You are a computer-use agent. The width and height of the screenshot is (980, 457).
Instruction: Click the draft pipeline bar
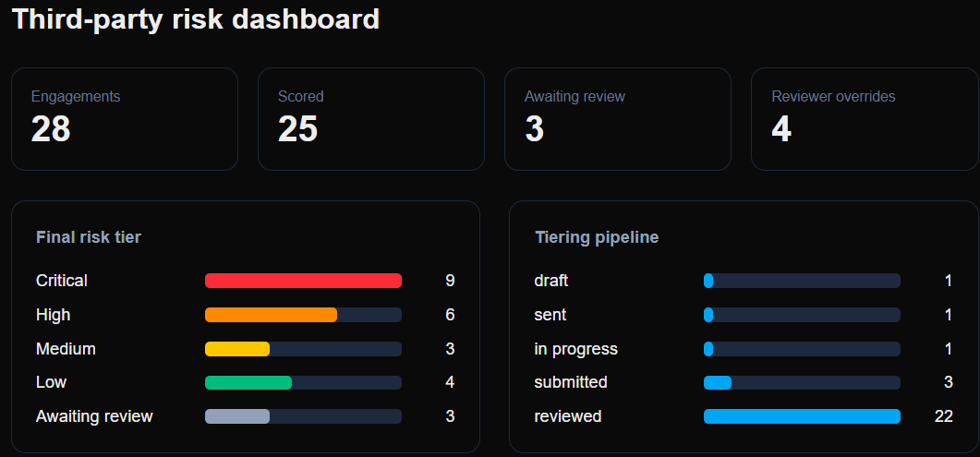coord(802,281)
